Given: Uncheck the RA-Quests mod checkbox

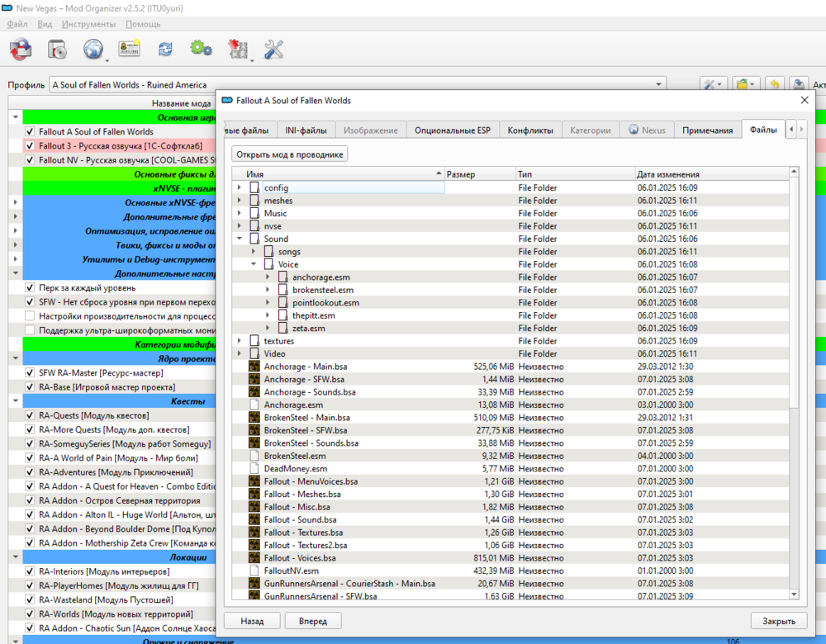Looking at the screenshot, I should pyautogui.click(x=30, y=415).
